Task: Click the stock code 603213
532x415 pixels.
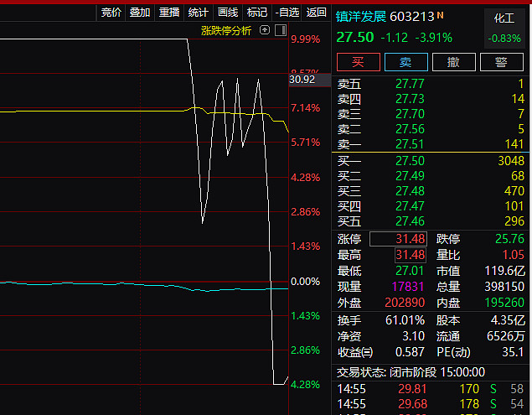Action: coord(412,16)
